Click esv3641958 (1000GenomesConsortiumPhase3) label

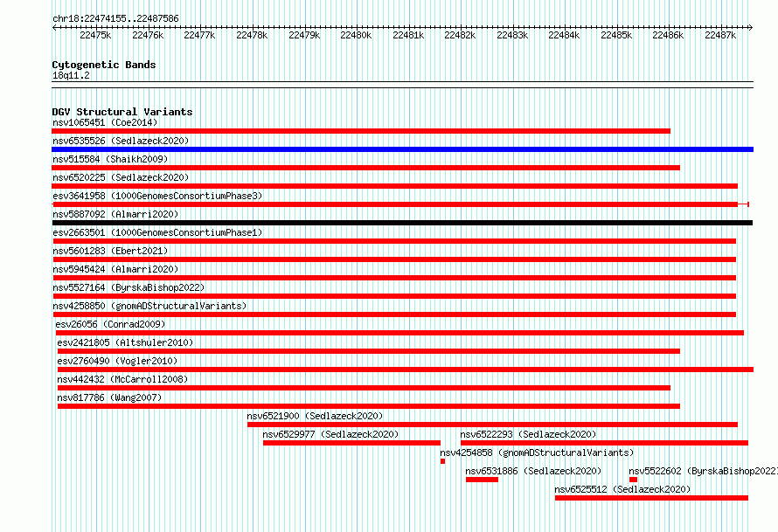pyautogui.click(x=157, y=196)
